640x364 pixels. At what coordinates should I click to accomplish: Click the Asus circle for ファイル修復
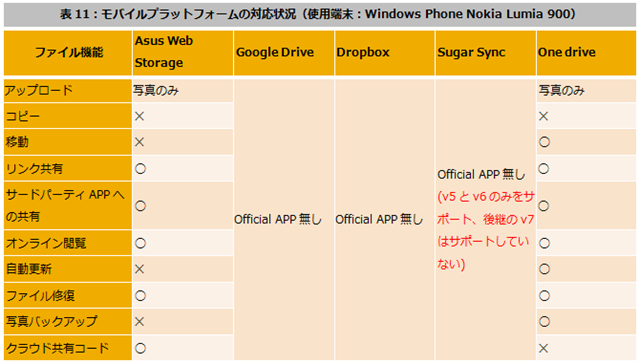click(x=140, y=295)
